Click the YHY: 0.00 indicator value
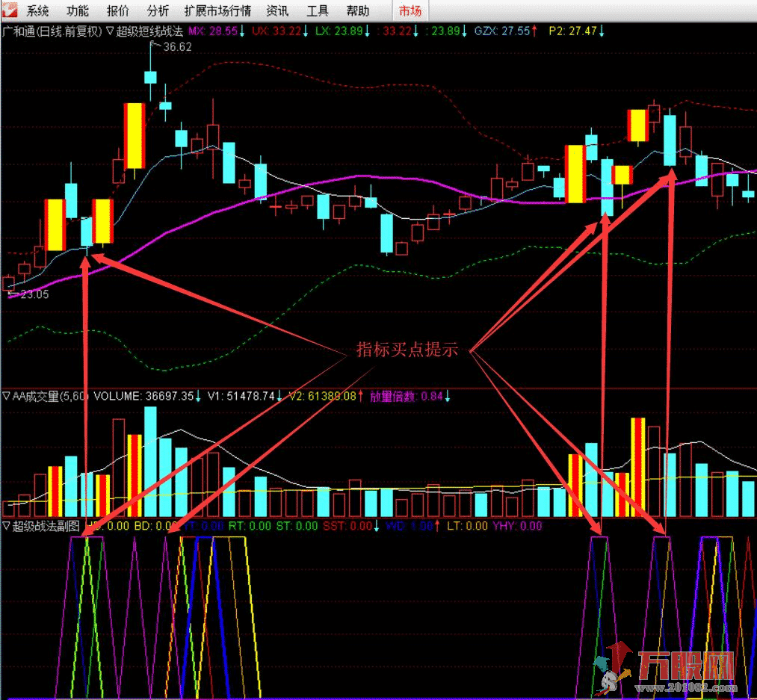 (x=517, y=525)
